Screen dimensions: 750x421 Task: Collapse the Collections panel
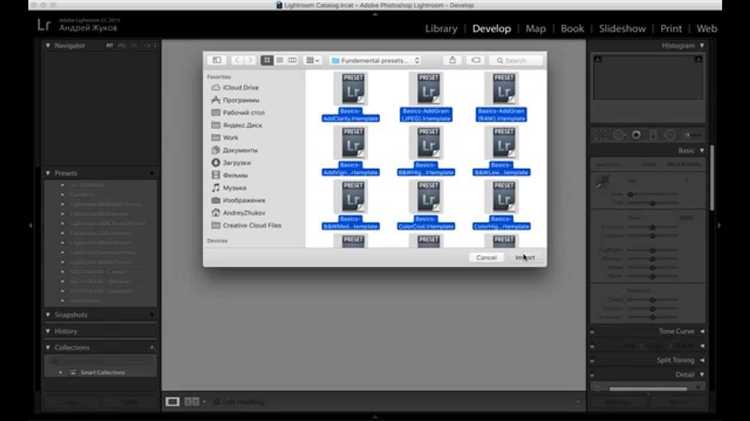click(48, 347)
